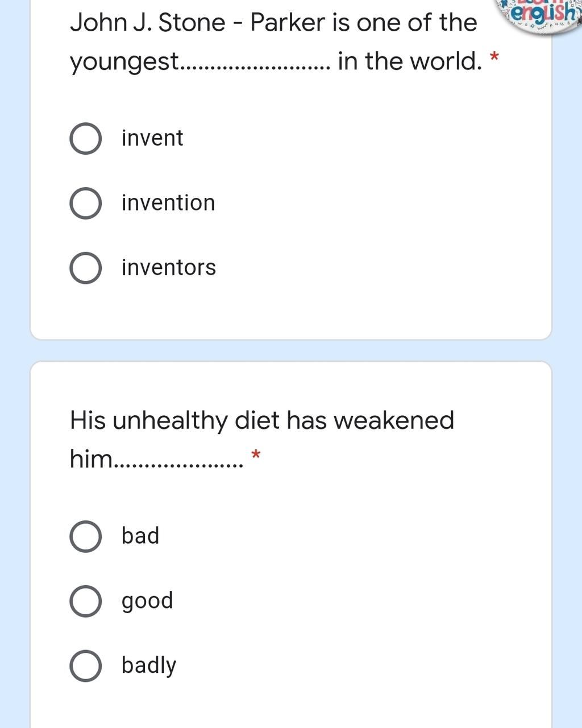Click the required asterisk after "him" blank

256,454
